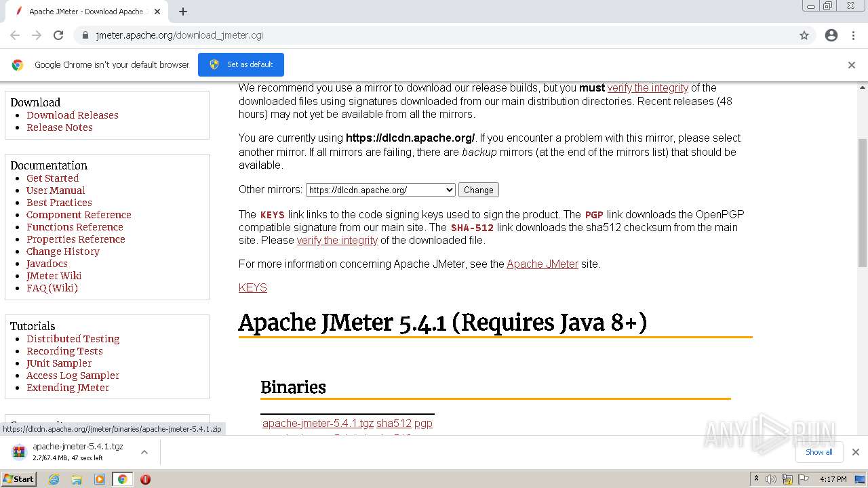Click the red Opera-style taskbar icon
This screenshot has height=488, width=868.
145,479
